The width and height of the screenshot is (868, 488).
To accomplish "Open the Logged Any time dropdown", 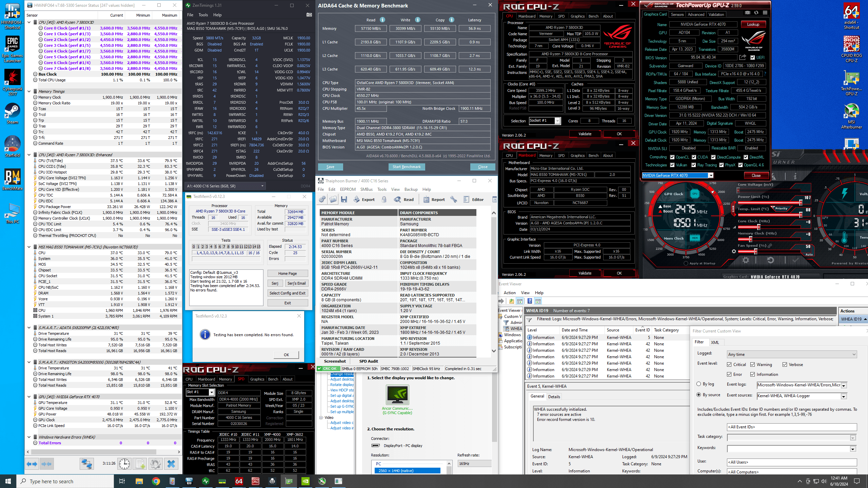I will pos(792,354).
